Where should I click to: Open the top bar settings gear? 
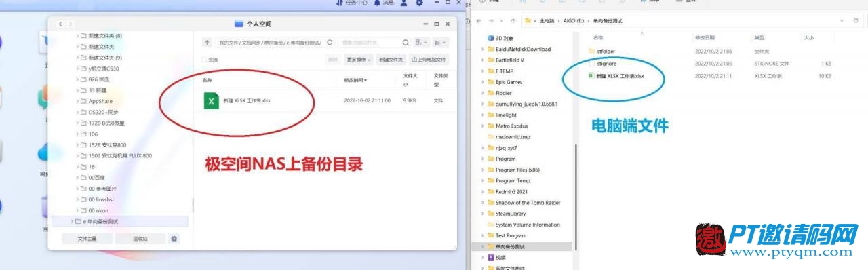point(420,3)
